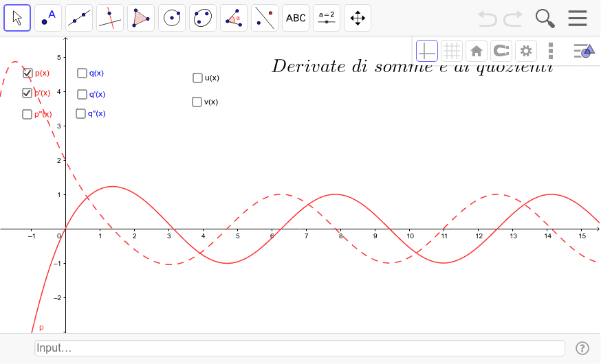The width and height of the screenshot is (601, 364).
Task: Select the Line through two points tool
Action: (x=79, y=18)
